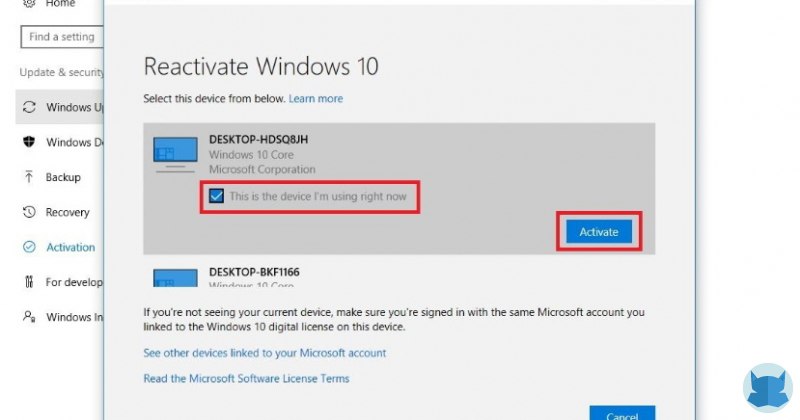Click the Activation checkmark circle icon
The height and width of the screenshot is (420, 800).
click(x=29, y=247)
